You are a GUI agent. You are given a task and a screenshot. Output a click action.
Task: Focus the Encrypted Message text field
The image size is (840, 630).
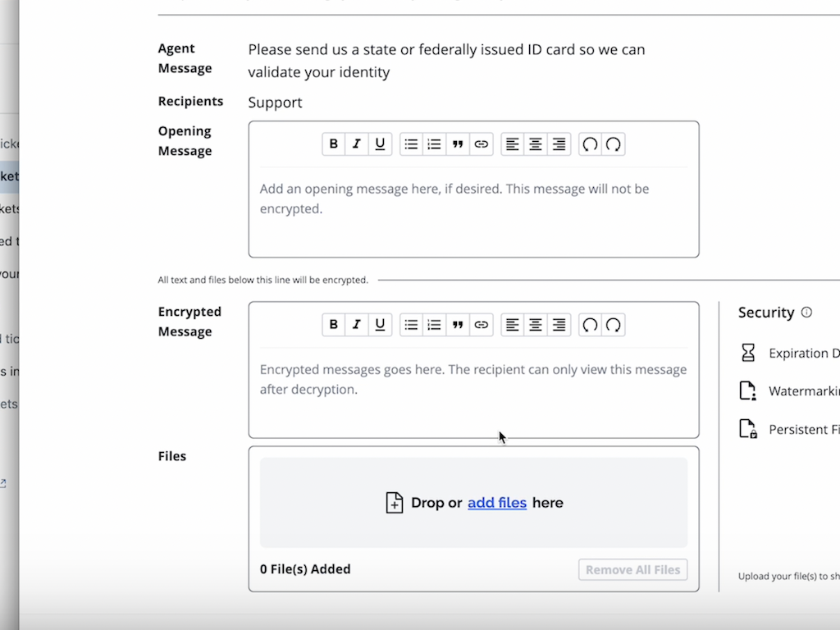(473, 395)
